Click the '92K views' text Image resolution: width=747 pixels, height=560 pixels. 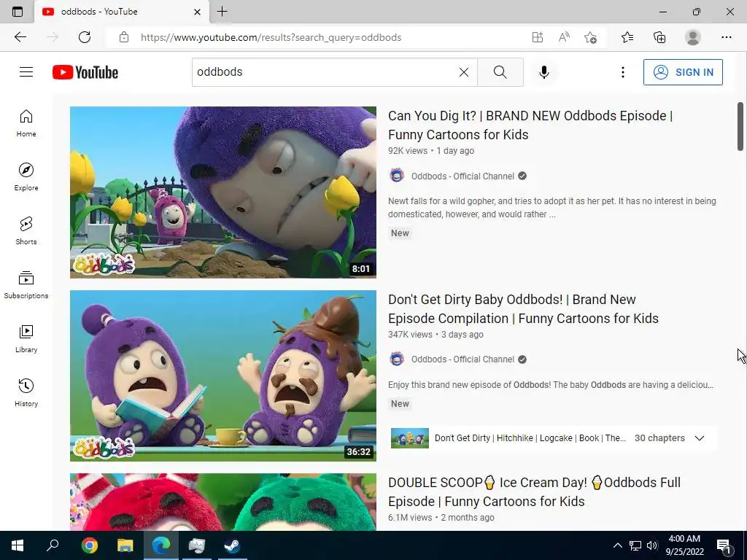[x=407, y=151]
